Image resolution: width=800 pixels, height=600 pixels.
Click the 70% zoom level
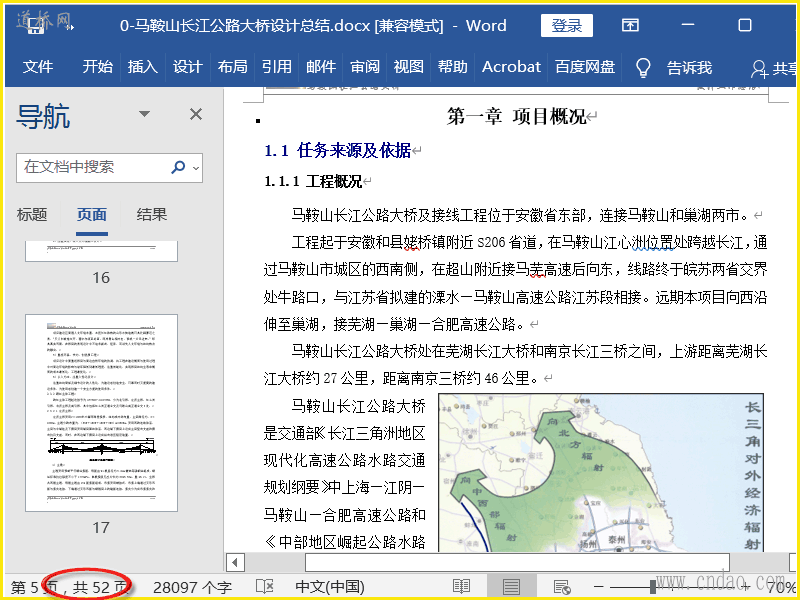pos(781,587)
